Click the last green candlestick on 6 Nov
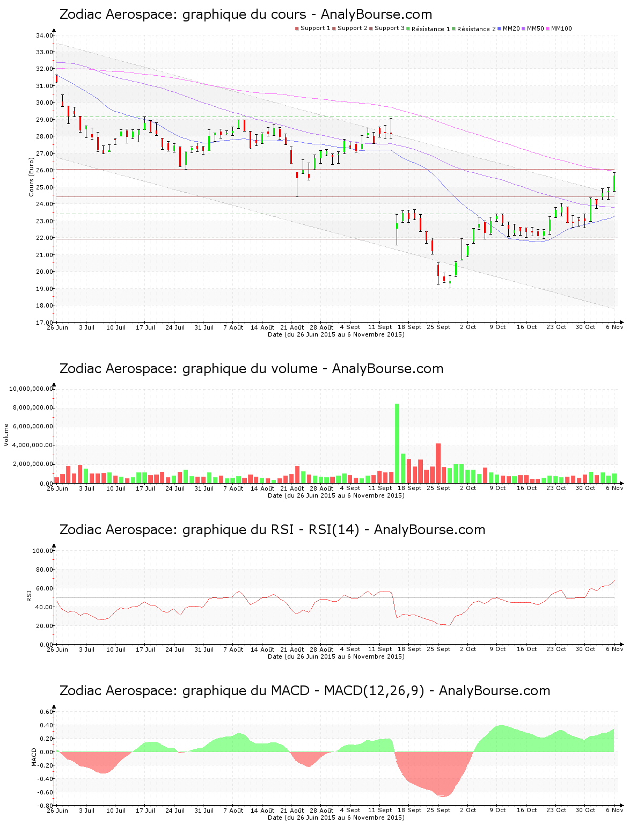644x832 pixels. 614,182
